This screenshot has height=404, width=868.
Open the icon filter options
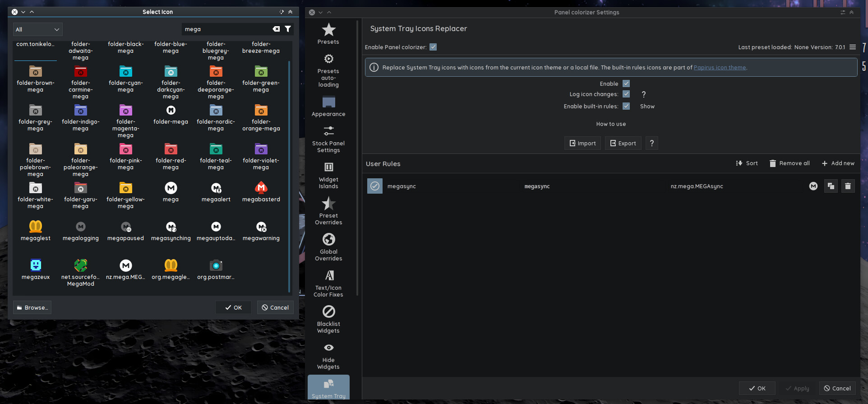(x=288, y=29)
